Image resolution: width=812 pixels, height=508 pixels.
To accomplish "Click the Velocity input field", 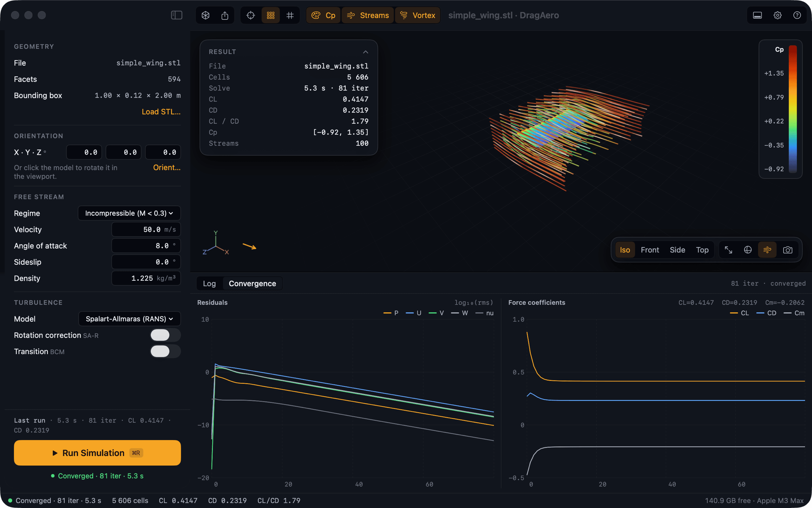I will click(x=146, y=229).
